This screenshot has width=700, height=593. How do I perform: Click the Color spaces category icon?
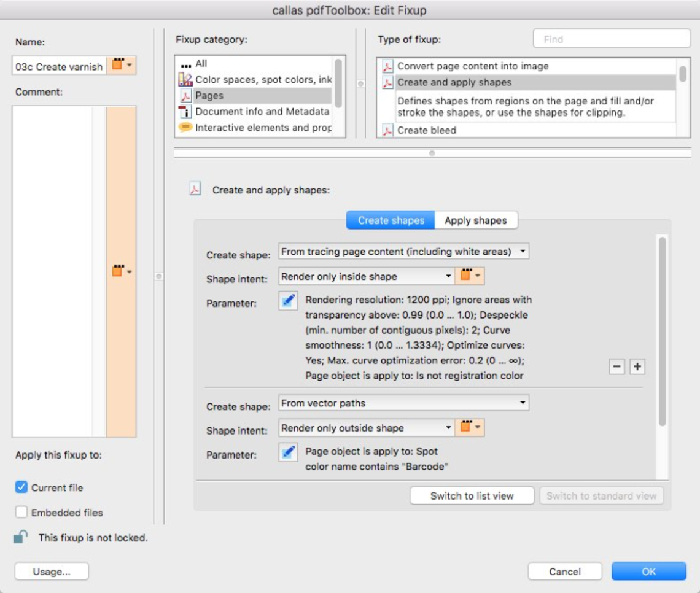coord(185,79)
